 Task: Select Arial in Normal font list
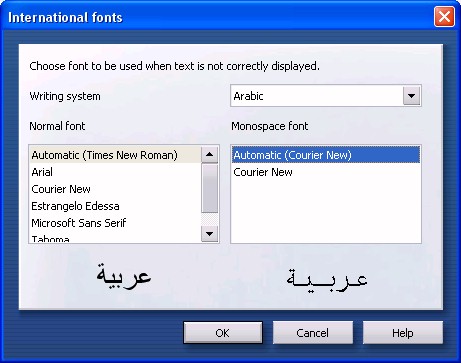coord(115,172)
